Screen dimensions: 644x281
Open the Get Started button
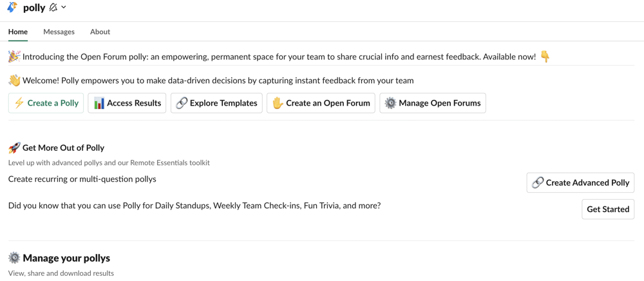(x=608, y=209)
